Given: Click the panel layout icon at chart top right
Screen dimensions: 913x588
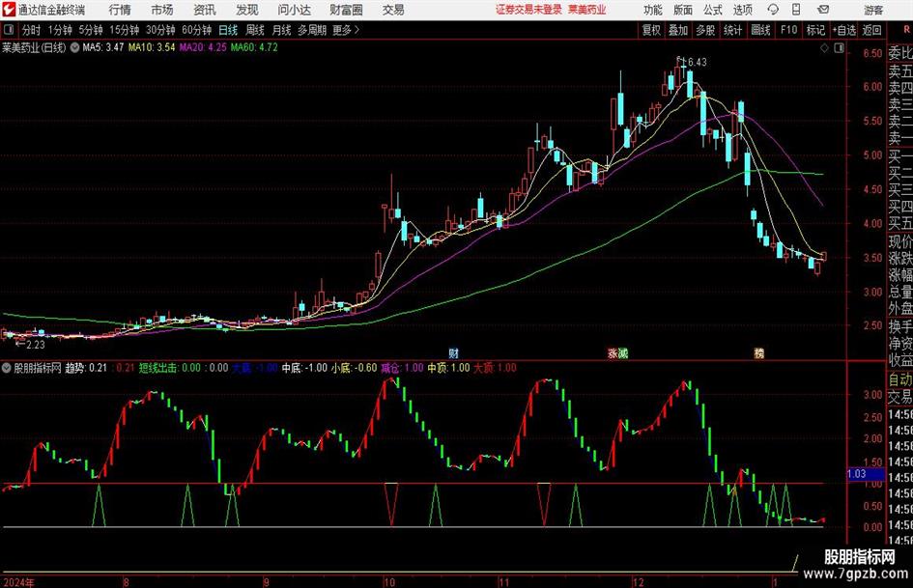Looking at the screenshot, I should coord(839,48).
